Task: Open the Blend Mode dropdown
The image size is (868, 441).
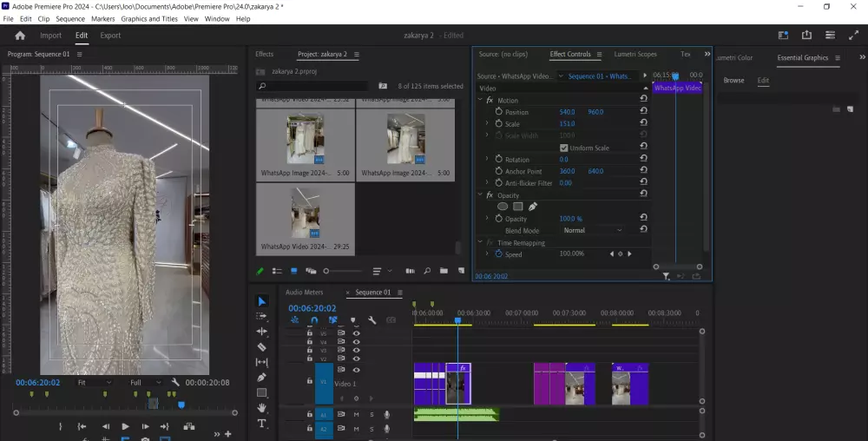Action: pos(593,231)
